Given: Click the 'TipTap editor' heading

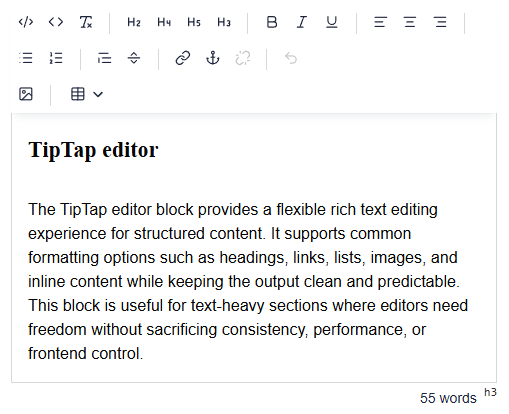Looking at the screenshot, I should point(93,150).
